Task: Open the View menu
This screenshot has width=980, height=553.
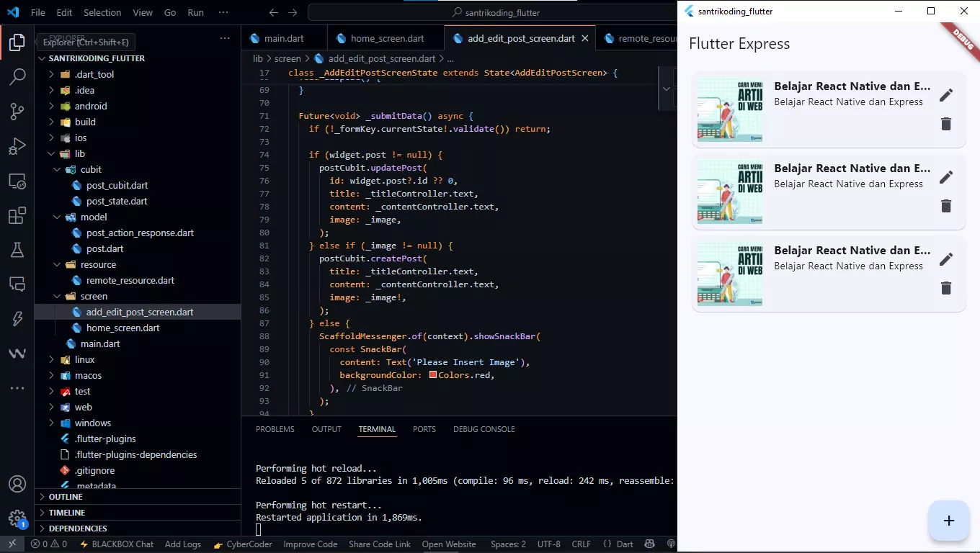Action: point(143,12)
